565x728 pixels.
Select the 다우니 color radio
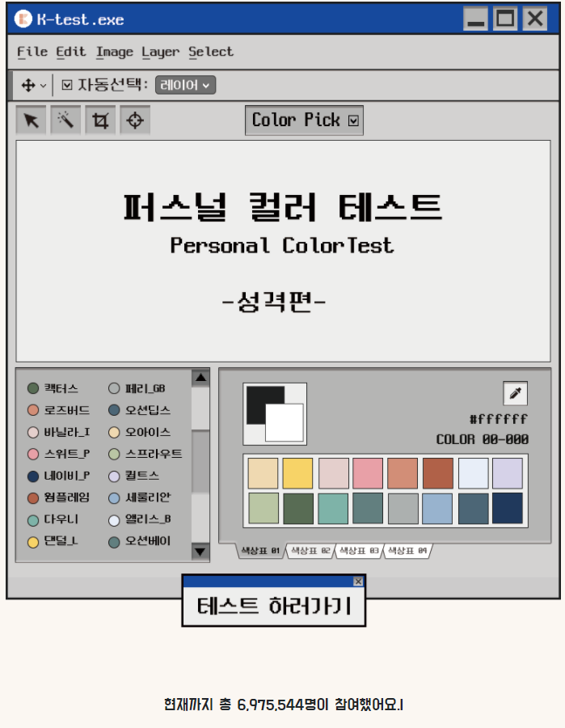pos(33,520)
